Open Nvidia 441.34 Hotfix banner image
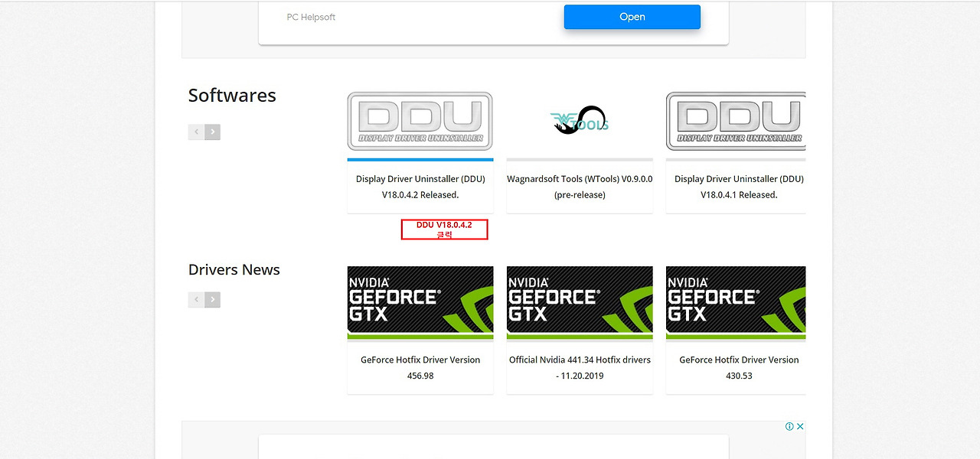The height and width of the screenshot is (459, 980). (x=580, y=303)
